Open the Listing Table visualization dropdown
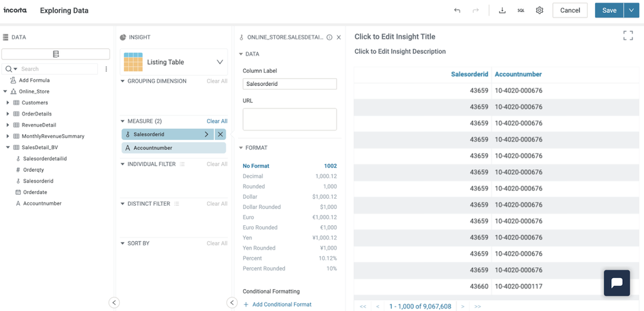The height and width of the screenshot is (311, 644). coord(219,63)
